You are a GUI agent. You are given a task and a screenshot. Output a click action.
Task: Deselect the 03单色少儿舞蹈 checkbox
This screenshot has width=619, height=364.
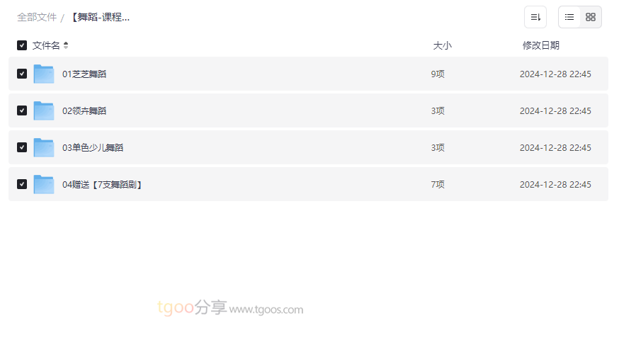22,147
